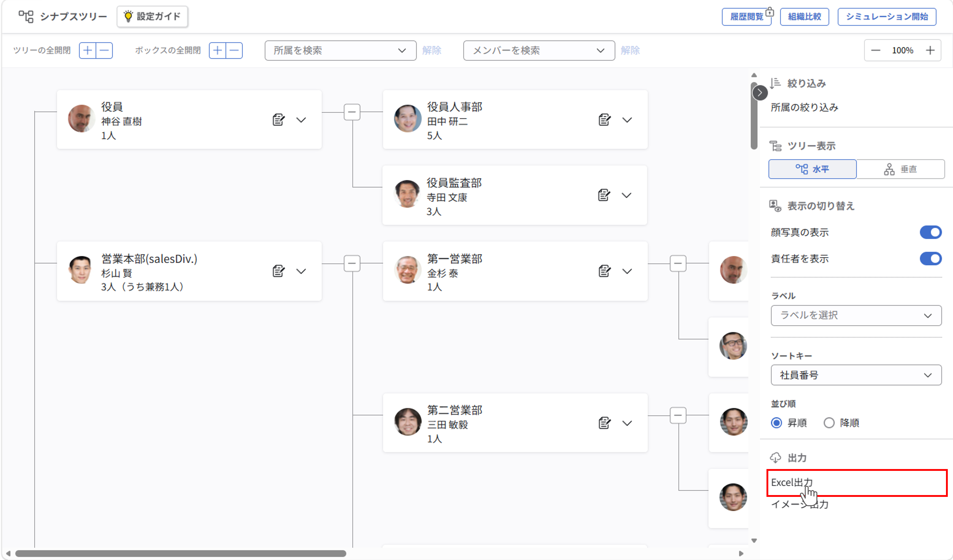Click the シナプスツリー tree icon in header
The height and width of the screenshot is (560, 953).
pyautogui.click(x=26, y=16)
